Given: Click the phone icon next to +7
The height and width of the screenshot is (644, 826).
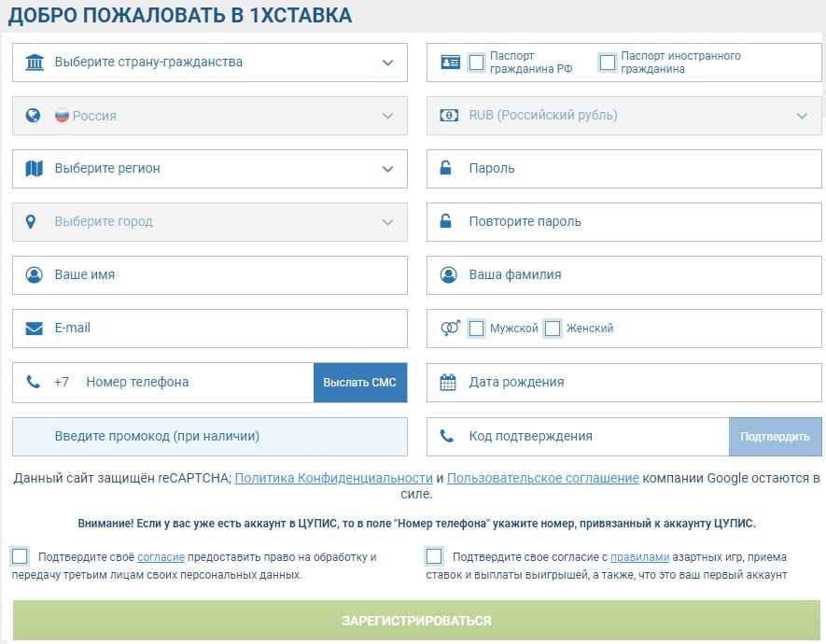Looking at the screenshot, I should [x=34, y=382].
